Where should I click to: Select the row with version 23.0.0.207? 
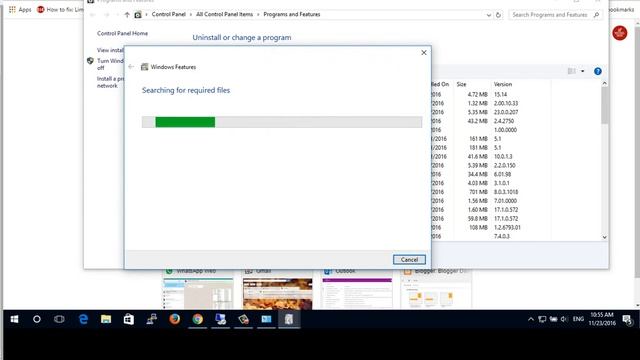coord(506,112)
